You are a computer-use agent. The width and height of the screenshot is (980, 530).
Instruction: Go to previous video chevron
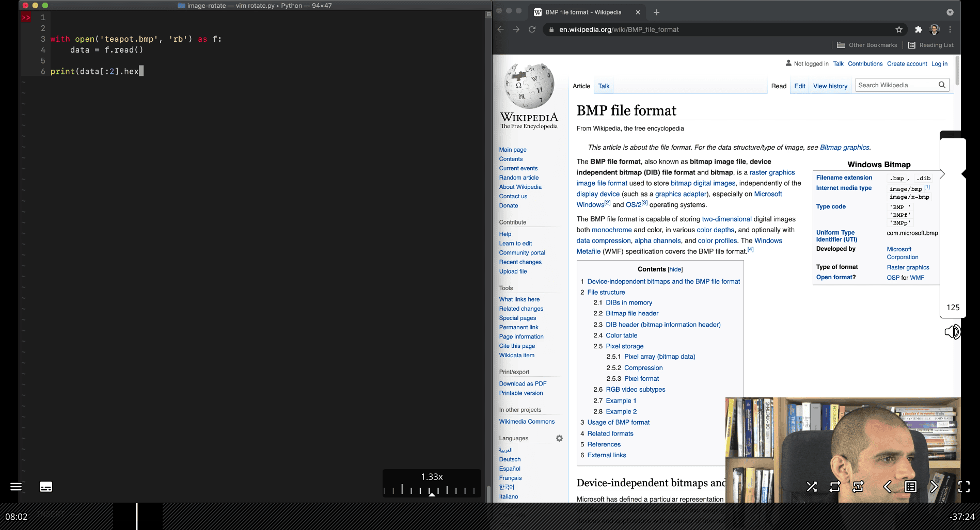[887, 487]
